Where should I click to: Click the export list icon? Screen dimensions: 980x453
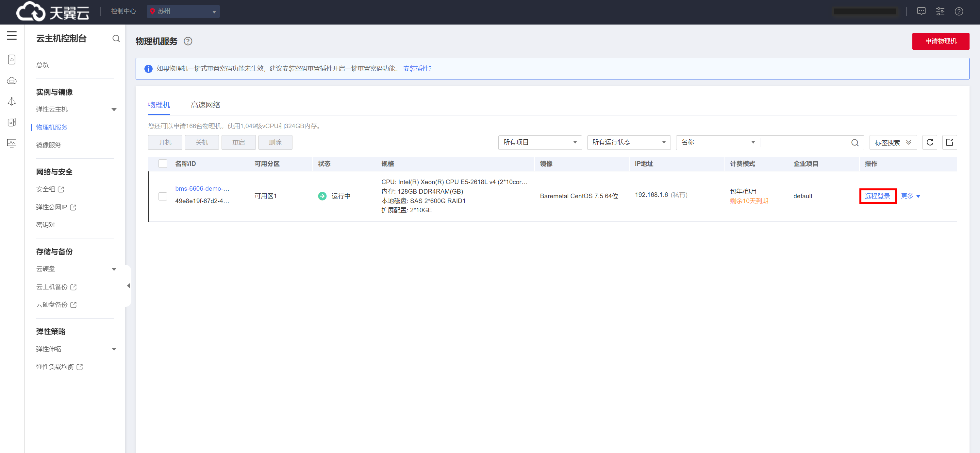(949, 142)
